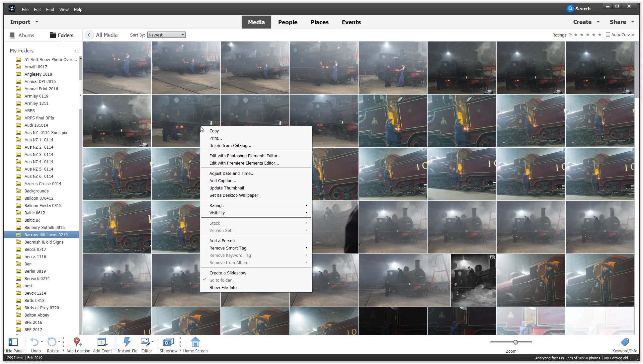
Task: Open the Keyword/Info tag panel
Action: [624, 342]
